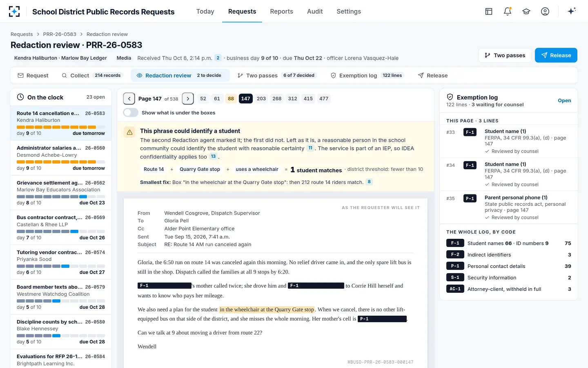Open Grievance settlement request 26-0562
The image size is (588, 368).
[x=61, y=193]
